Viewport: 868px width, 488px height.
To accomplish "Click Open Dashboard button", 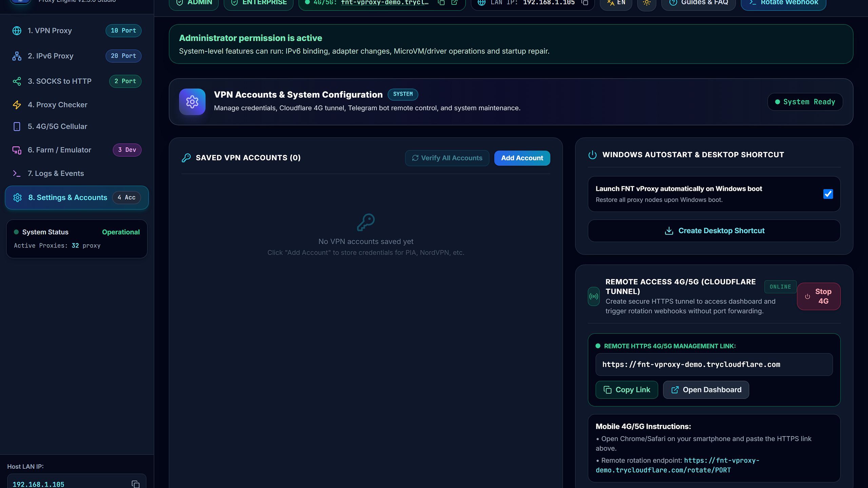I will tap(706, 390).
